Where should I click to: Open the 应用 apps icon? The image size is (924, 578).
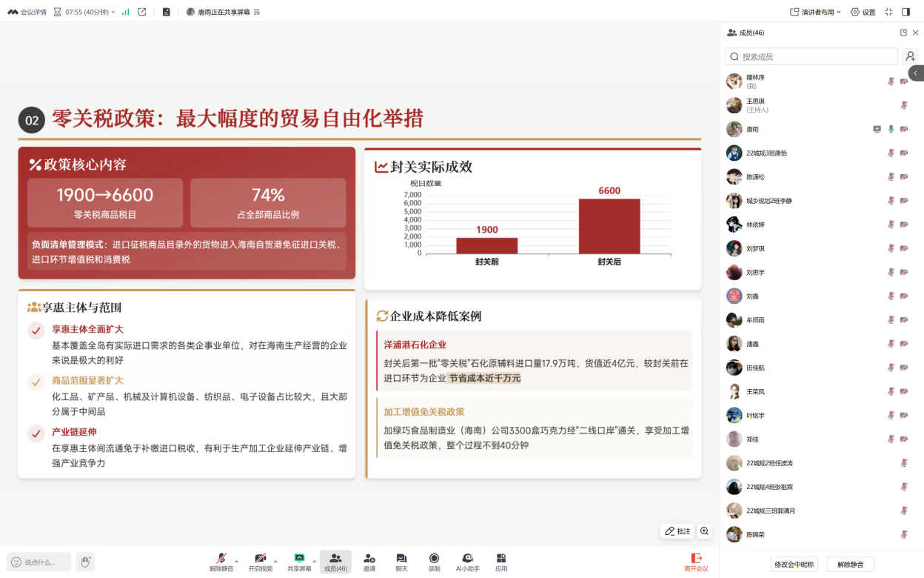501,562
